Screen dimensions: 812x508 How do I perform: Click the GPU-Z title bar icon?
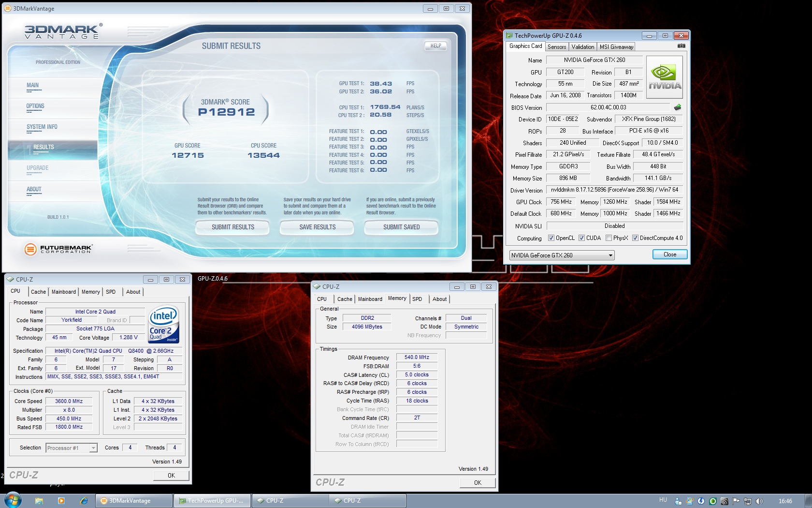[509, 35]
